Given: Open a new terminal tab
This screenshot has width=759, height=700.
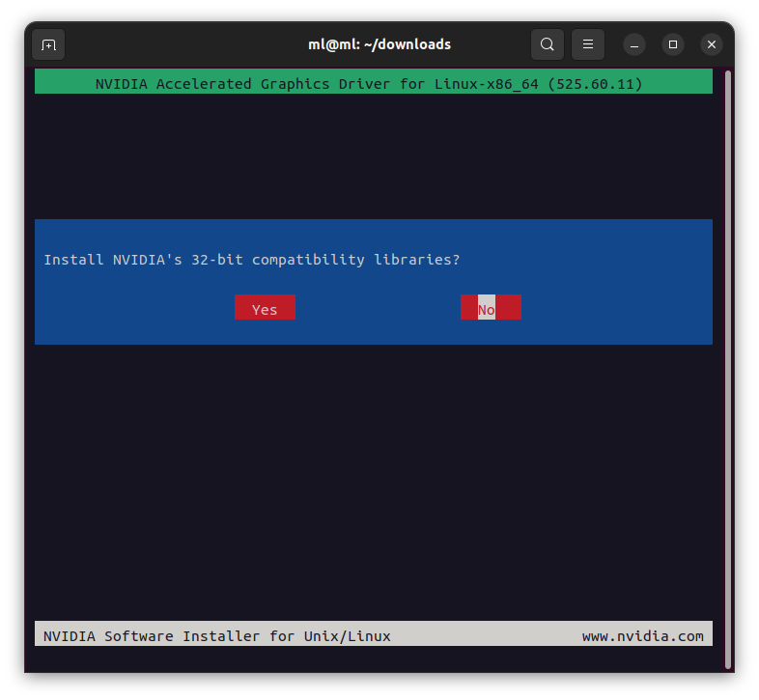Looking at the screenshot, I should click(48, 45).
